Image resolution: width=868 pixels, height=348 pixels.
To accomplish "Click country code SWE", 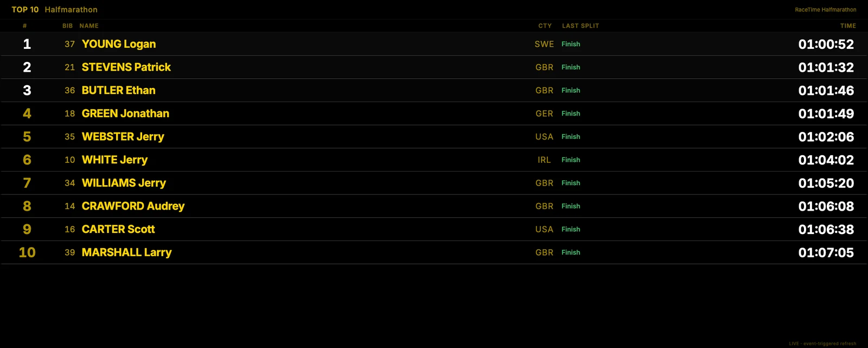I will [x=544, y=45].
